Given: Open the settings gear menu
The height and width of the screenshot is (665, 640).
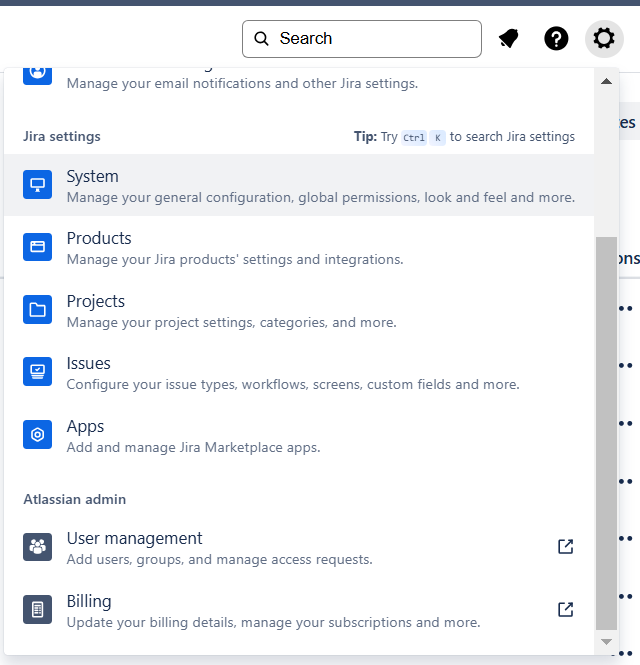Looking at the screenshot, I should (604, 39).
